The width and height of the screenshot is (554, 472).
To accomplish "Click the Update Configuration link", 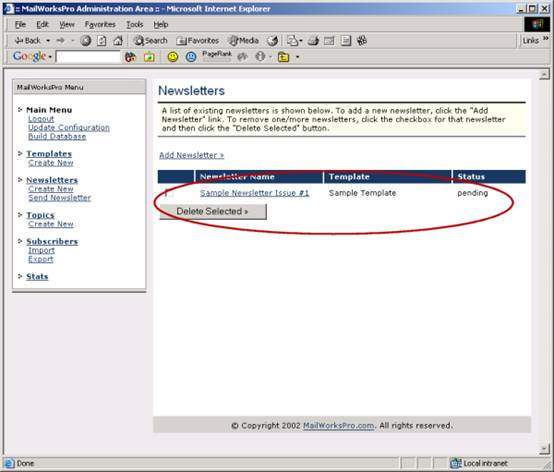I will pos(69,128).
